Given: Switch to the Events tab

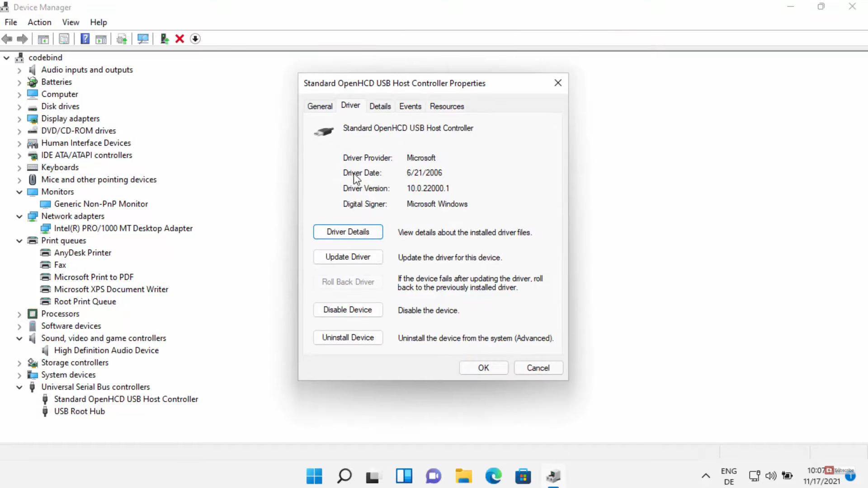Looking at the screenshot, I should [x=410, y=106].
